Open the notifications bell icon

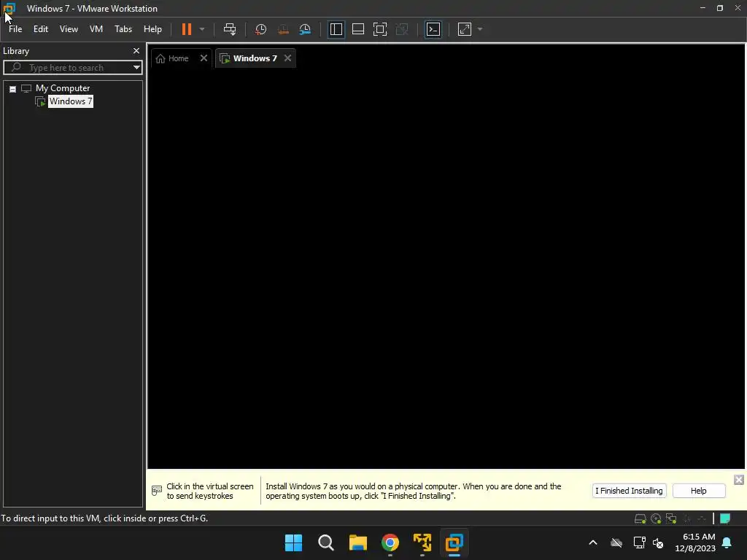coord(727,542)
